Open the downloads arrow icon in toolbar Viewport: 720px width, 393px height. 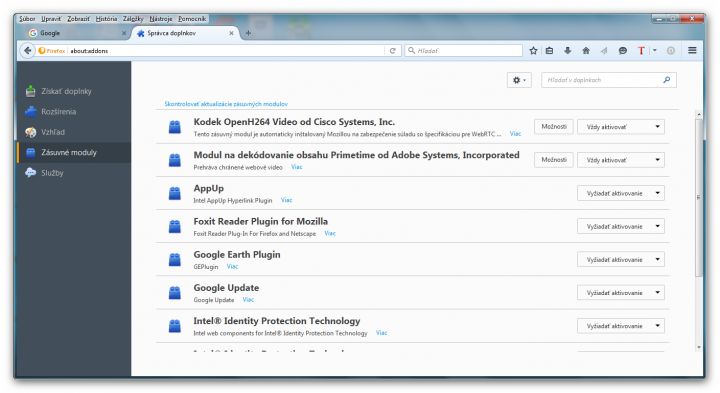pos(568,51)
